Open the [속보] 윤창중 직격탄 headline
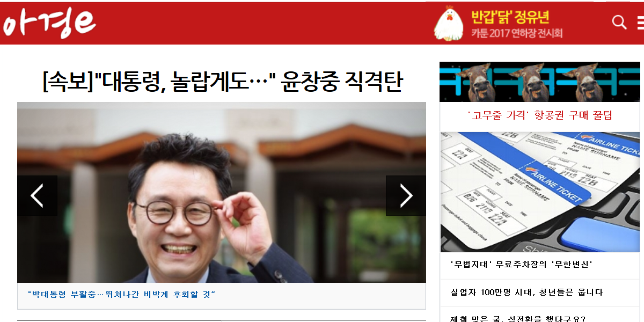This screenshot has width=644, height=322. [x=222, y=81]
